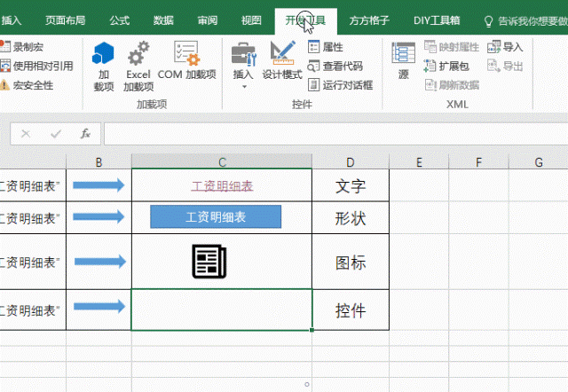Open COM 加载项 dialog
This screenshot has width=568, height=392.
click(x=187, y=62)
